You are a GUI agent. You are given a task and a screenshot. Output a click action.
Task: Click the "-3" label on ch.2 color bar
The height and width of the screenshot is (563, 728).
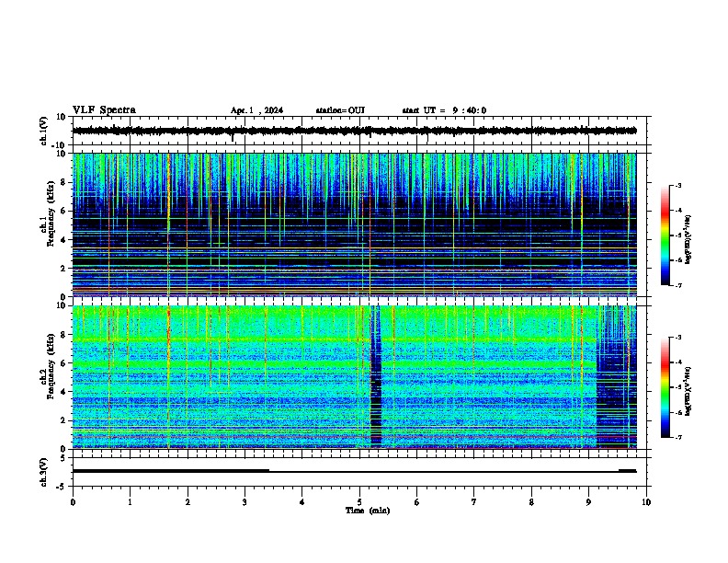pyautogui.click(x=678, y=338)
